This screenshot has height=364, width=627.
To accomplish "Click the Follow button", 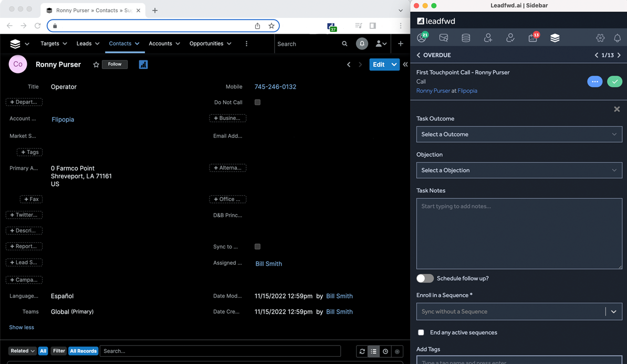I will pyautogui.click(x=115, y=65).
